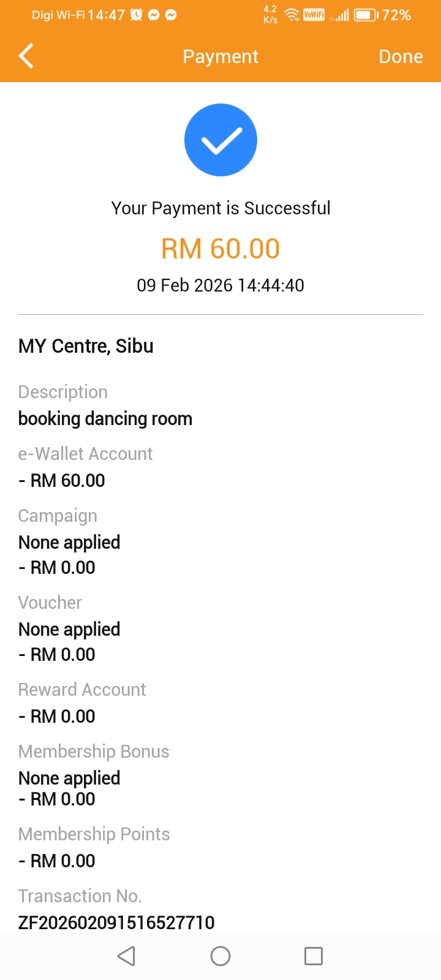This screenshot has height=980, width=441.
Task: Tap the blue success checkmark icon
Action: (x=221, y=140)
